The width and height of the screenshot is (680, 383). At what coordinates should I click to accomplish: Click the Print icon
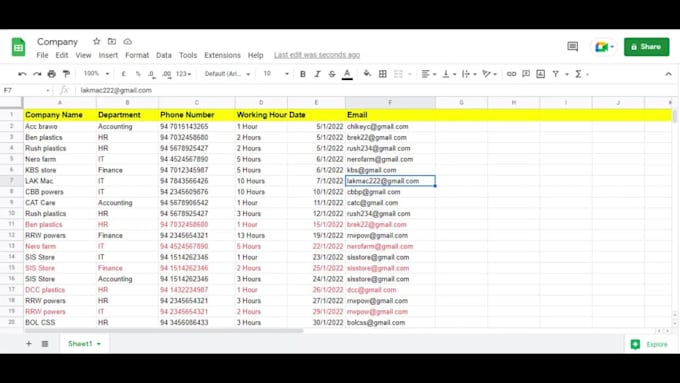coord(52,74)
